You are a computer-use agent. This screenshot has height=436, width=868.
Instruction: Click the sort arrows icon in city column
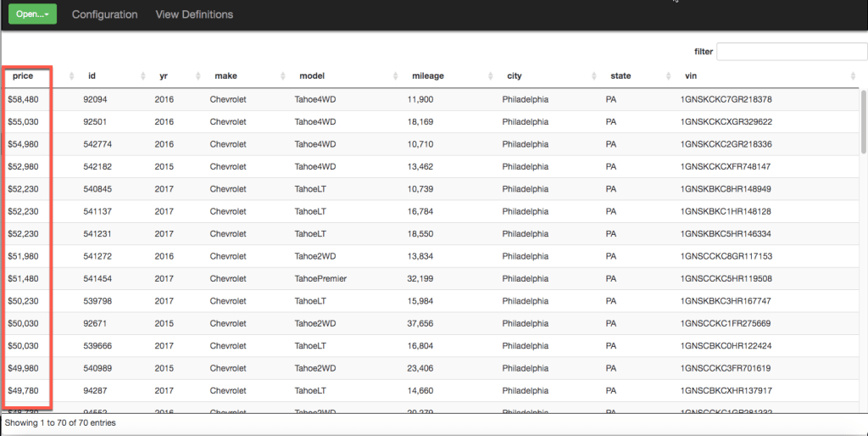(x=593, y=76)
